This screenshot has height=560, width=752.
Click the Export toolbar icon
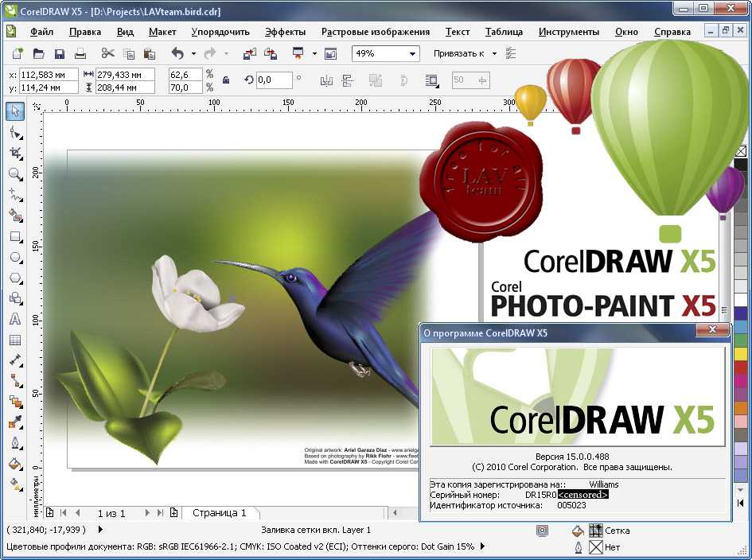(x=271, y=53)
